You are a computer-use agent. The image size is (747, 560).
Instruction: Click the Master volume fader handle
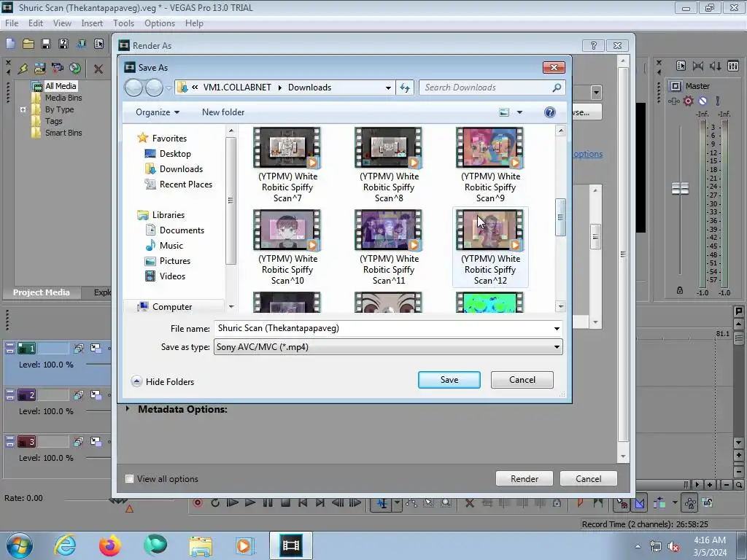[680, 189]
